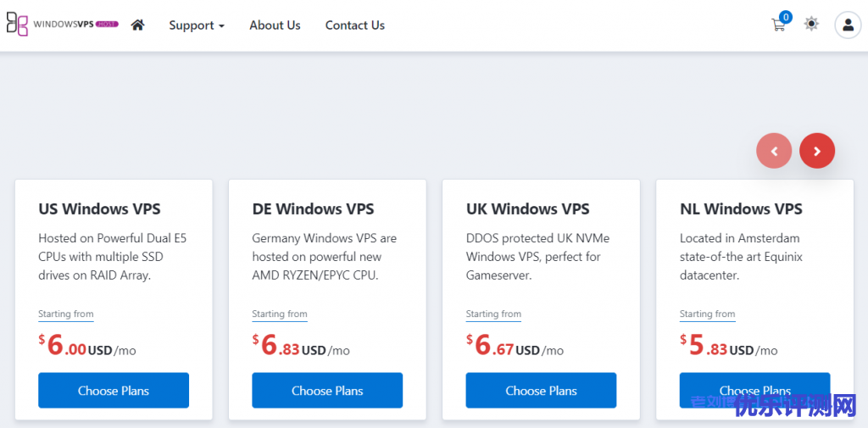
Task: Click the US Windows VPS heading
Action: click(x=99, y=208)
